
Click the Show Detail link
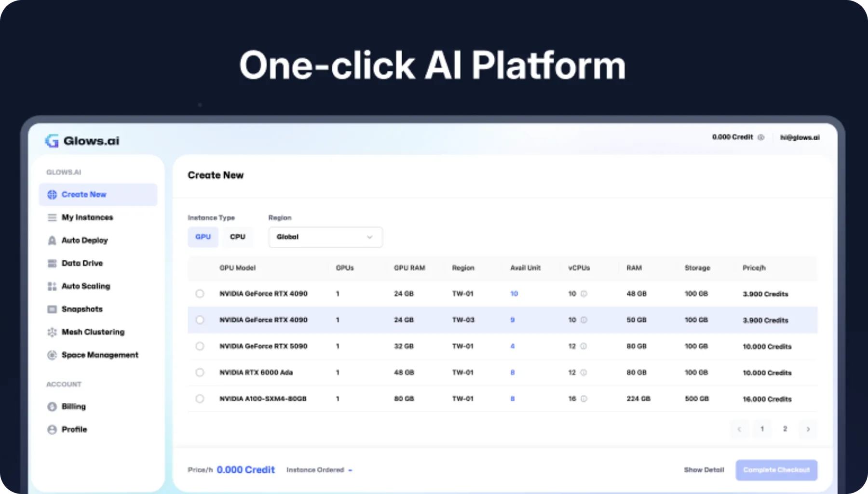point(704,470)
